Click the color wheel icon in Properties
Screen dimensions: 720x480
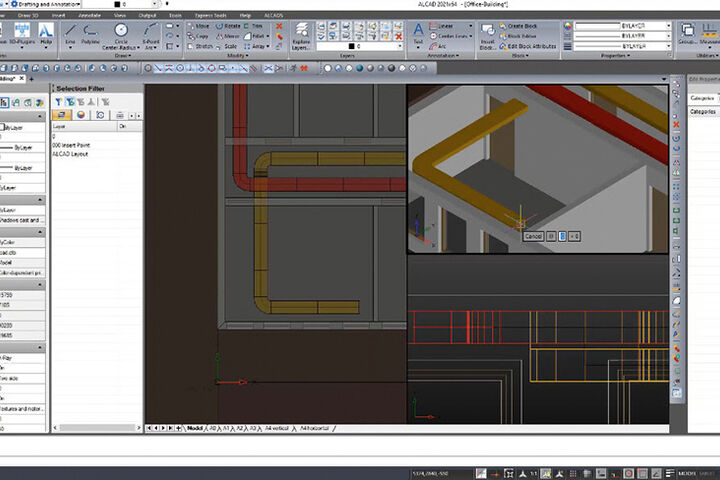pos(568,26)
